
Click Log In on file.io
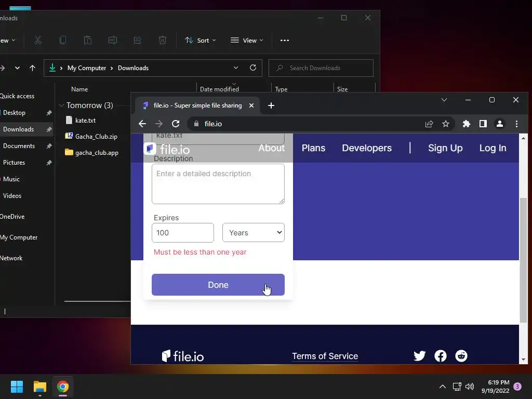tap(493, 148)
